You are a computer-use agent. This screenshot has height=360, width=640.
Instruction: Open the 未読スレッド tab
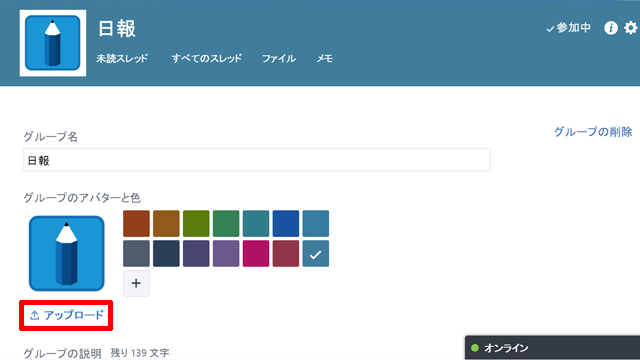coord(122,58)
